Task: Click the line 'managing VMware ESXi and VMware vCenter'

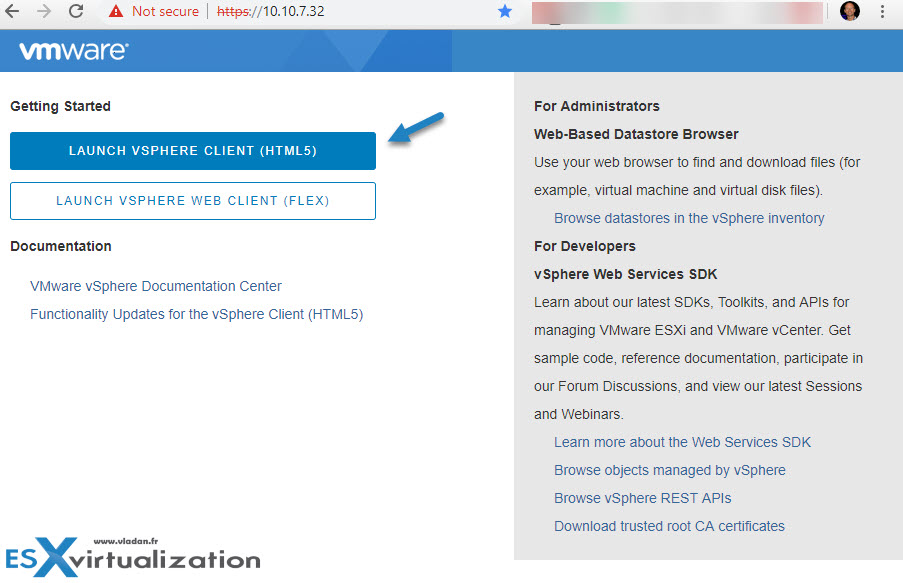Action: (692, 331)
